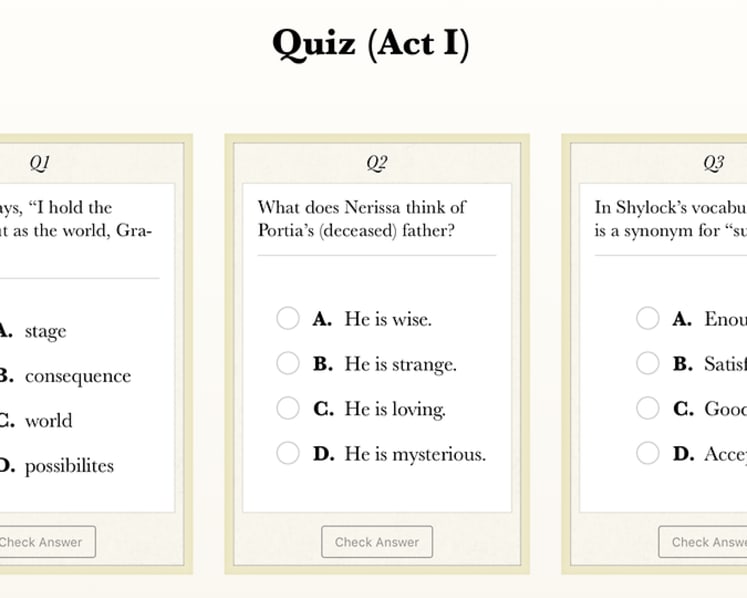Choose the answer text 'stage' in Q1
Image resolution: width=747 pixels, height=598 pixels.
[x=45, y=332]
